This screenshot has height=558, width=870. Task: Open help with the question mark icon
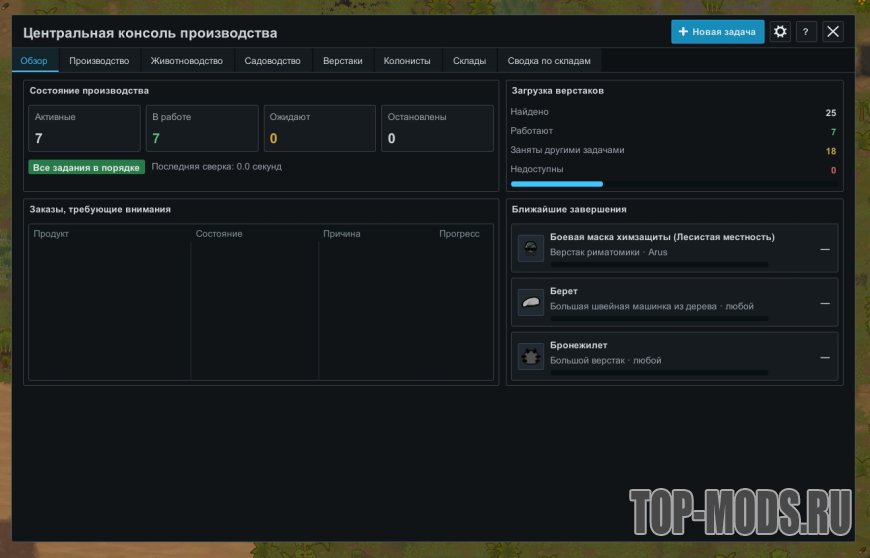(x=806, y=32)
